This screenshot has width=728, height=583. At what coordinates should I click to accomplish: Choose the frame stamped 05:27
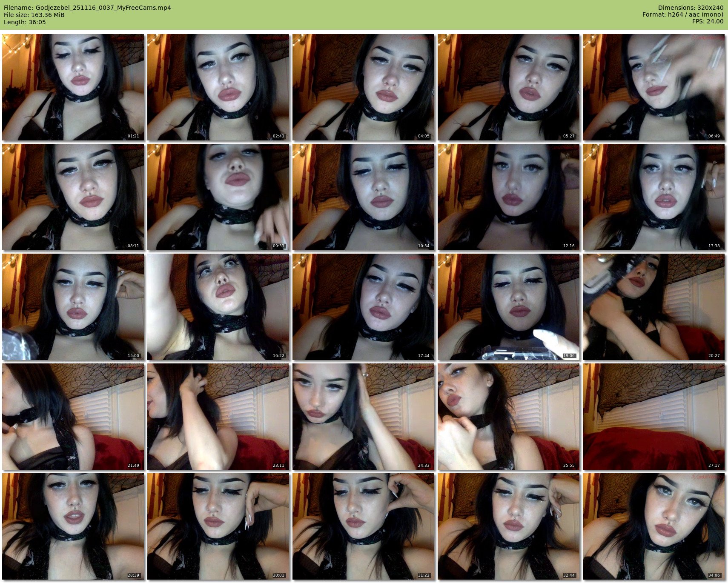[x=508, y=87]
